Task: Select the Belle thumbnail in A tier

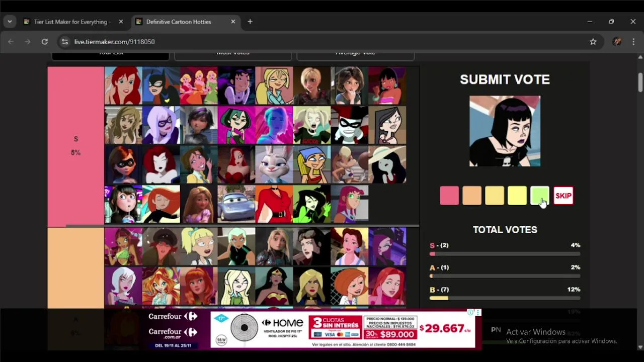Action: pyautogui.click(x=350, y=246)
